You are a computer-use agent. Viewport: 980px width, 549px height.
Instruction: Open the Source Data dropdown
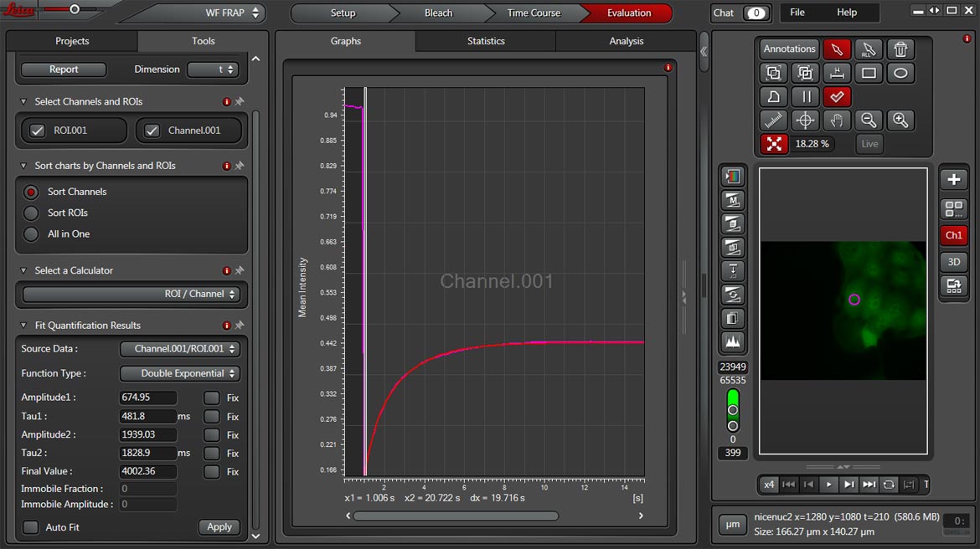pos(180,349)
